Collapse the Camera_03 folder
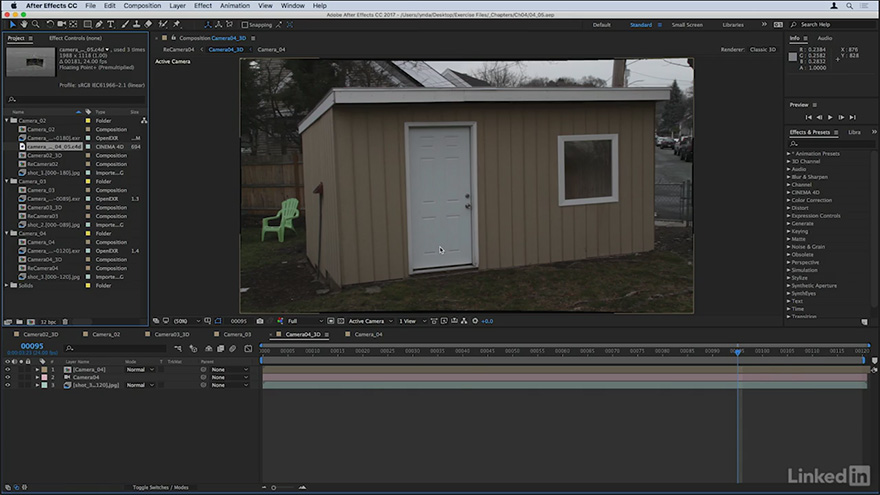This screenshot has height=495, width=880. pyautogui.click(x=7, y=181)
